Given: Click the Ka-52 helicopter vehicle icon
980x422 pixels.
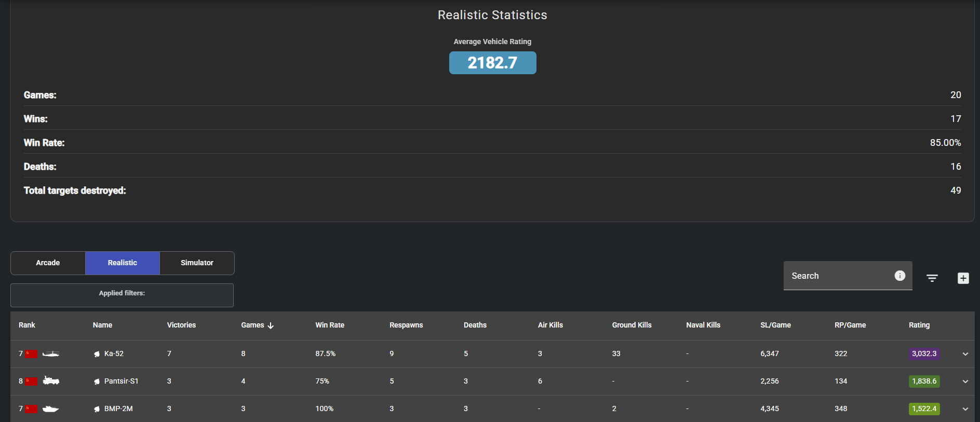Looking at the screenshot, I should point(51,353).
